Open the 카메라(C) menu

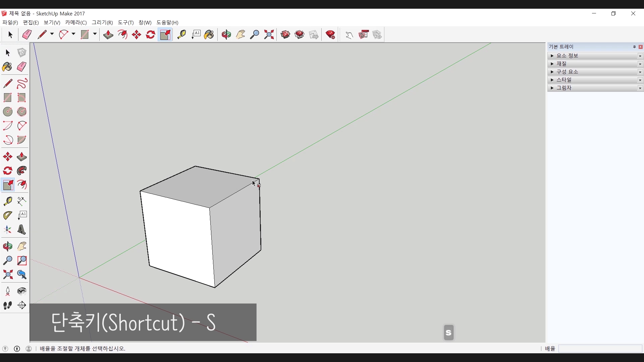click(x=76, y=22)
